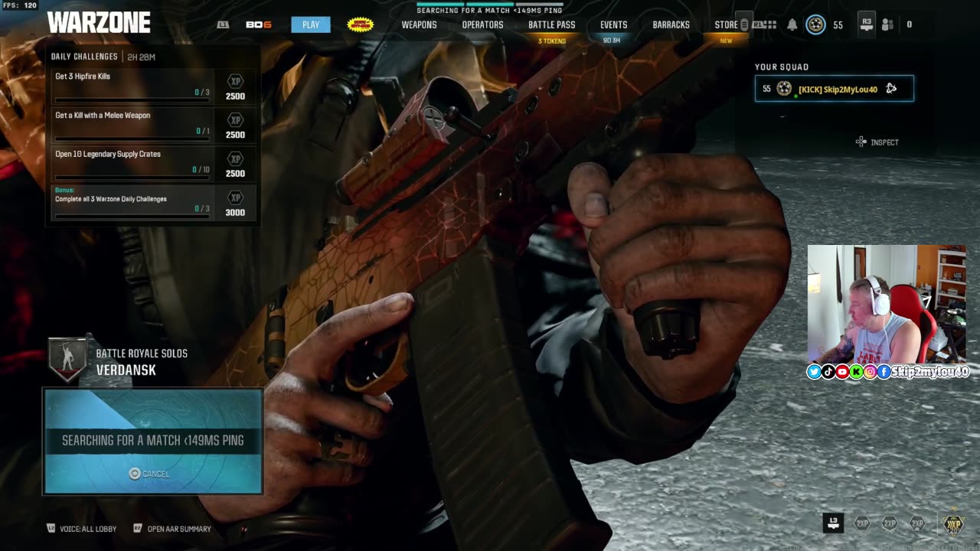Cancel the match search

click(x=150, y=474)
